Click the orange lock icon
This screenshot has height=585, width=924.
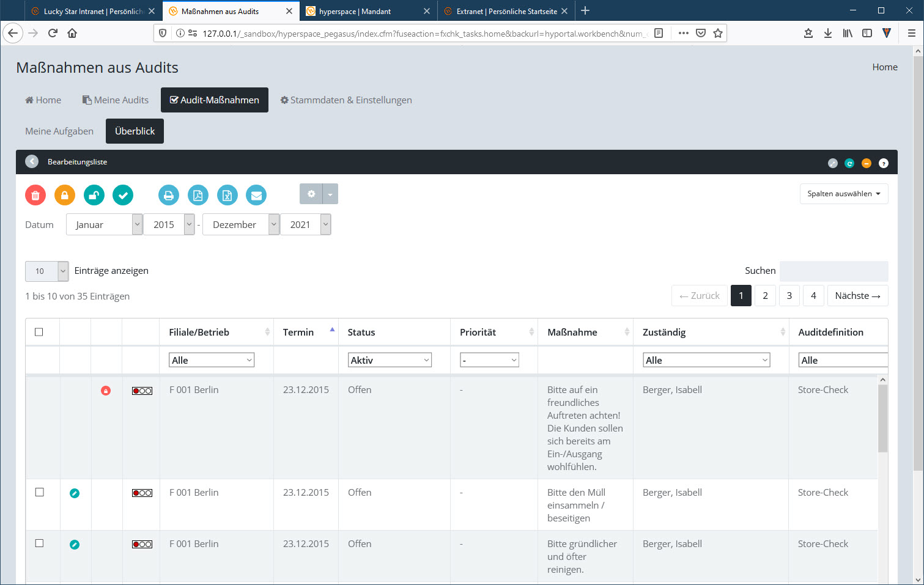[x=65, y=195]
